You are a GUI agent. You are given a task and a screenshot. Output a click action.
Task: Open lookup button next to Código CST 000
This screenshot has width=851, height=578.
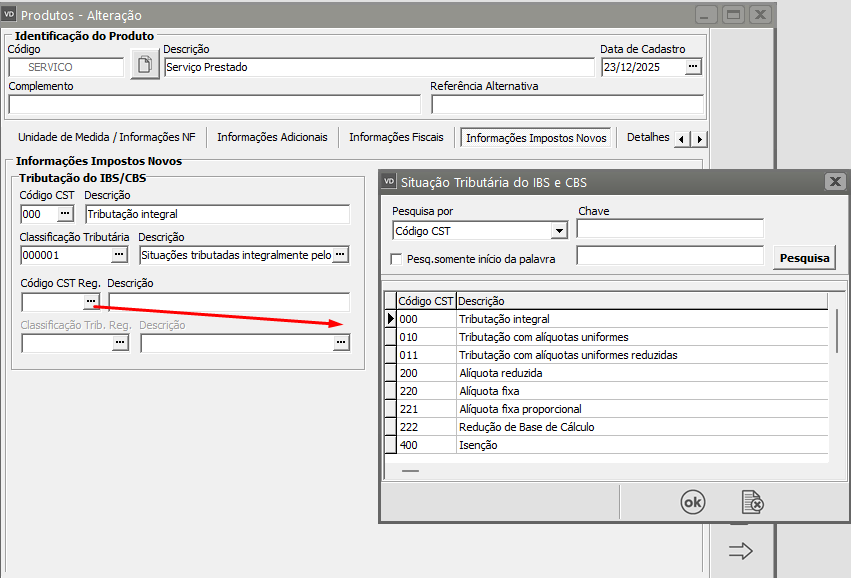(x=65, y=214)
